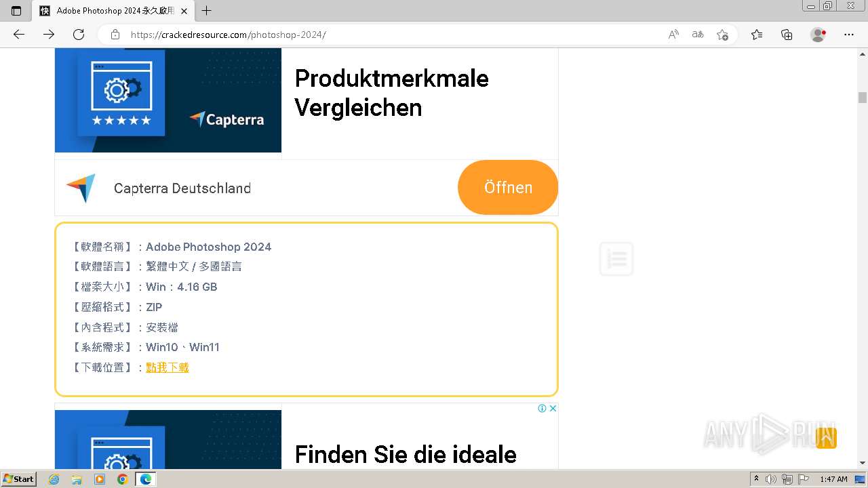
Task: Open the Windows Start button
Action: coord(19,479)
